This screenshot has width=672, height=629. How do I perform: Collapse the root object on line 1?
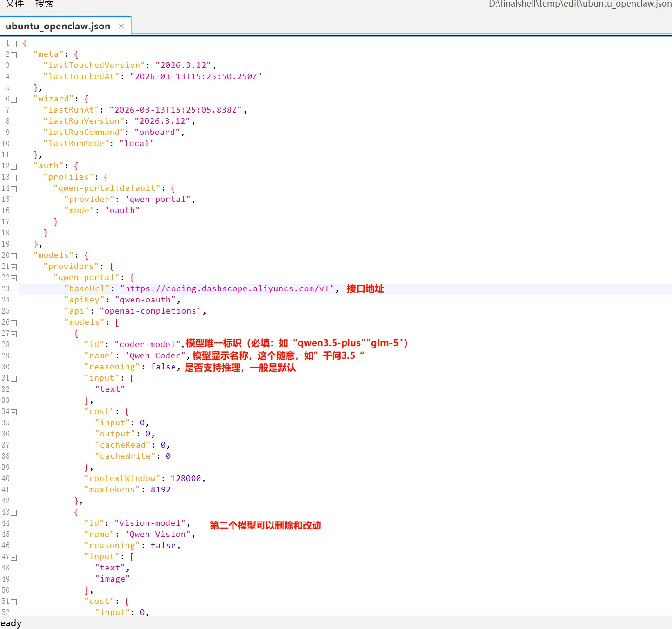coord(14,44)
